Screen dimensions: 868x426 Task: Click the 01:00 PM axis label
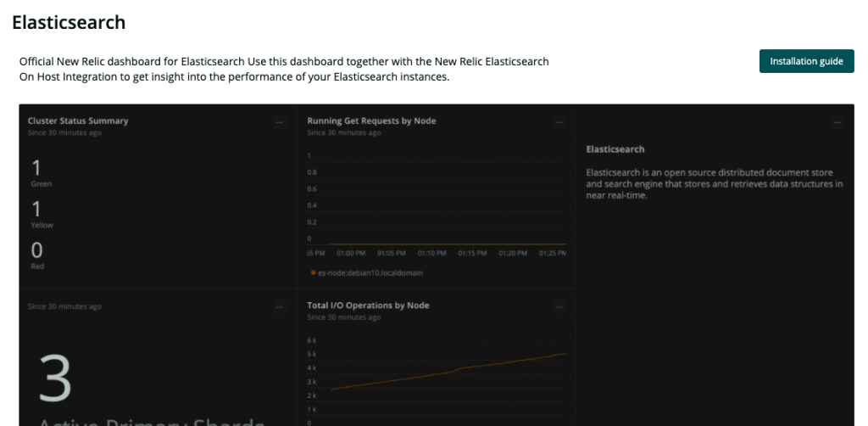(x=351, y=253)
